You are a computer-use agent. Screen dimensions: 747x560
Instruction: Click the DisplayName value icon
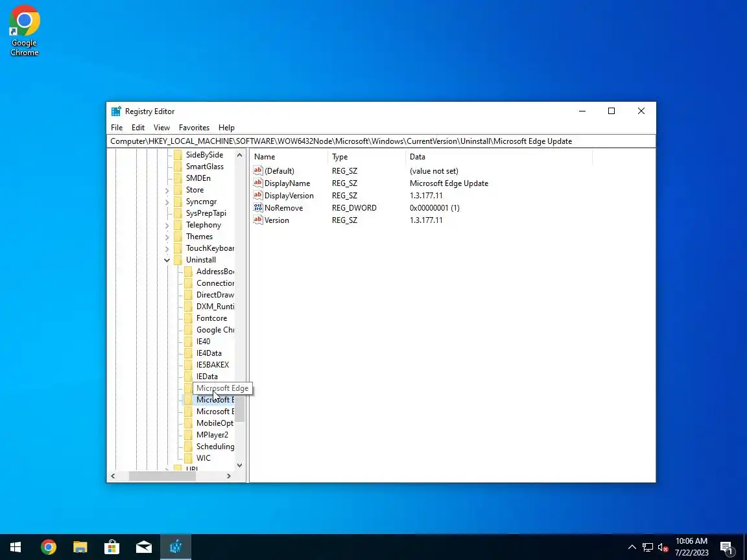tap(257, 183)
